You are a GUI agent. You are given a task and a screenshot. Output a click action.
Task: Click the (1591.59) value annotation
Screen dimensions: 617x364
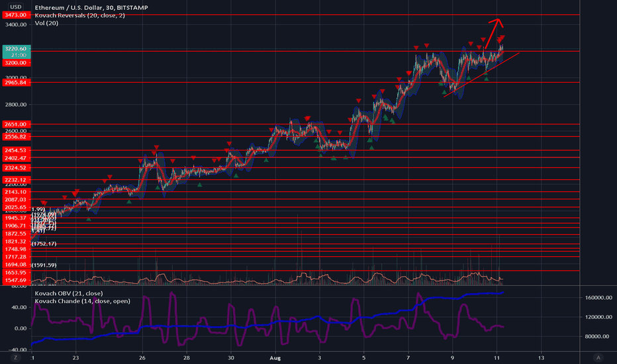tap(44, 265)
